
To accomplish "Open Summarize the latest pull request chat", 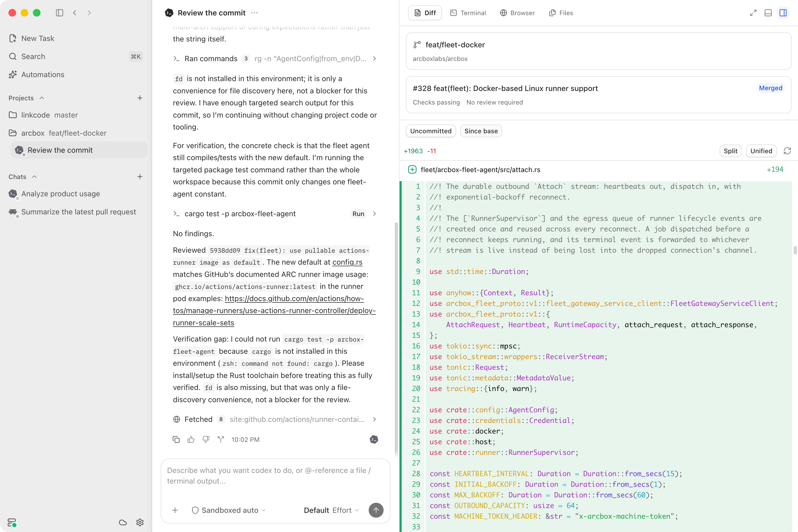I will [x=76, y=212].
